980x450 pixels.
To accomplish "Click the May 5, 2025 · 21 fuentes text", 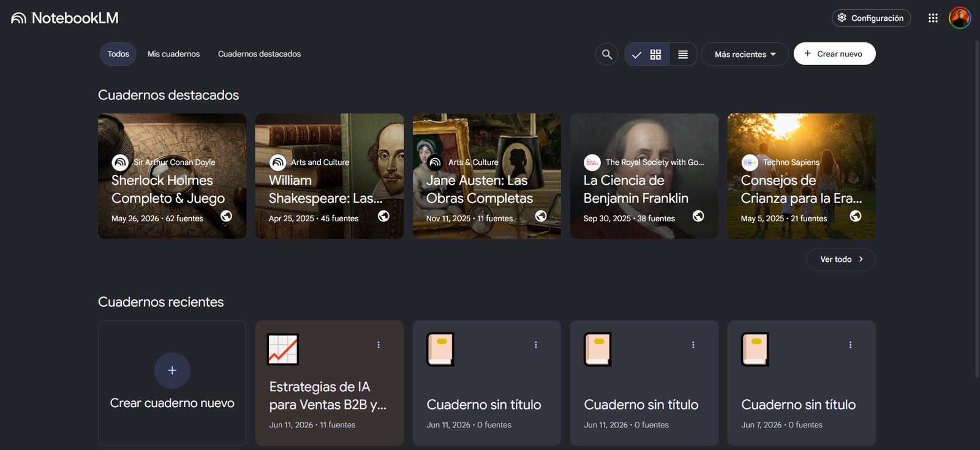I will [x=784, y=218].
